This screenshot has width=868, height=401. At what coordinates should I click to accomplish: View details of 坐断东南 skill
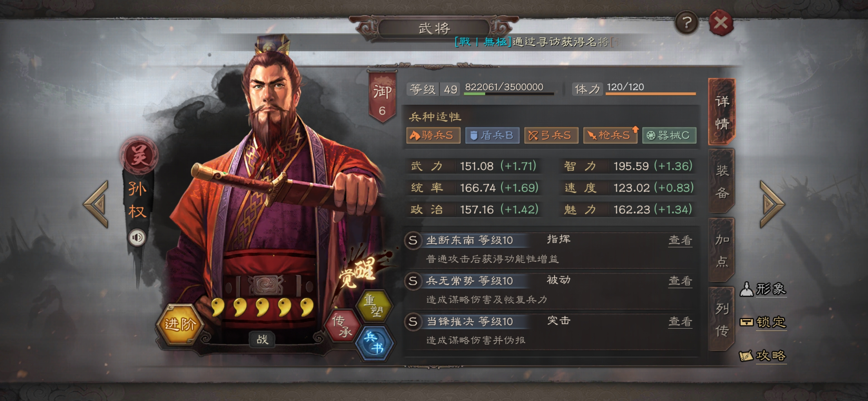point(680,240)
